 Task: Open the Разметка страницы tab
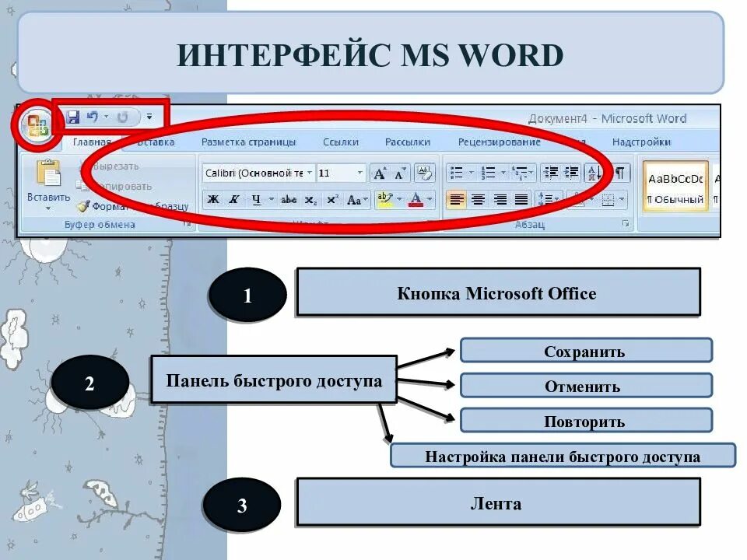pos(248,142)
